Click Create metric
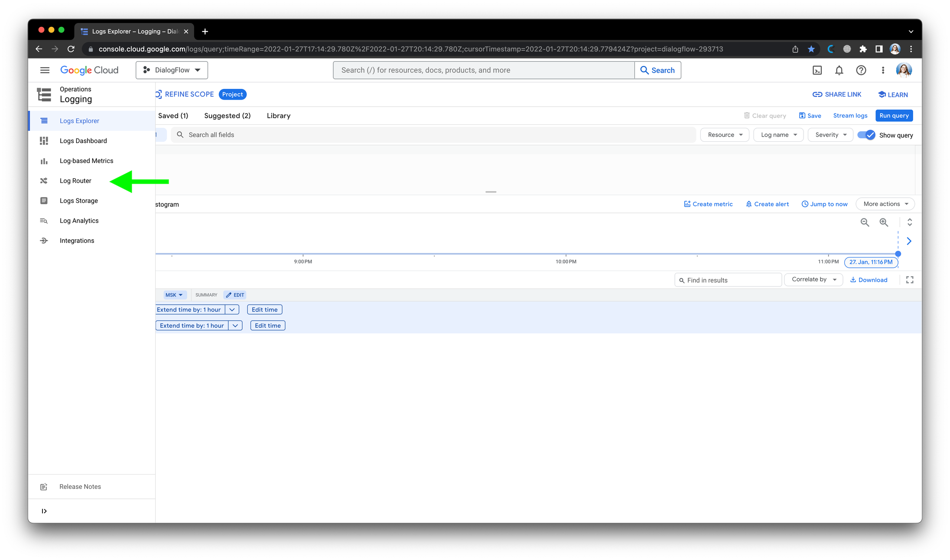950x560 pixels. (x=708, y=204)
